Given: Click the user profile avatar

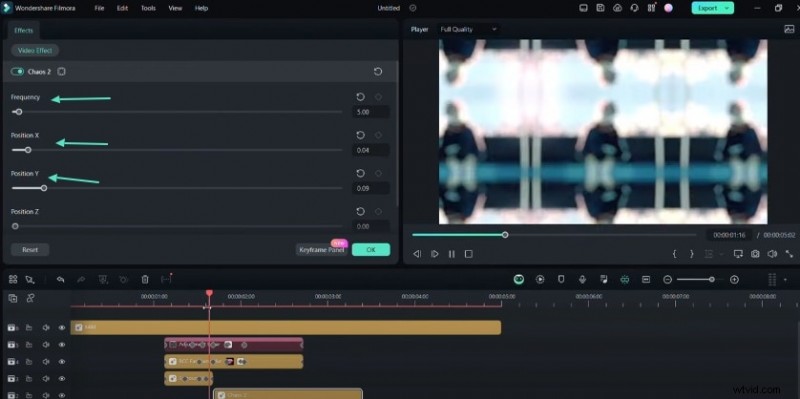Looking at the screenshot, I should click(668, 8).
